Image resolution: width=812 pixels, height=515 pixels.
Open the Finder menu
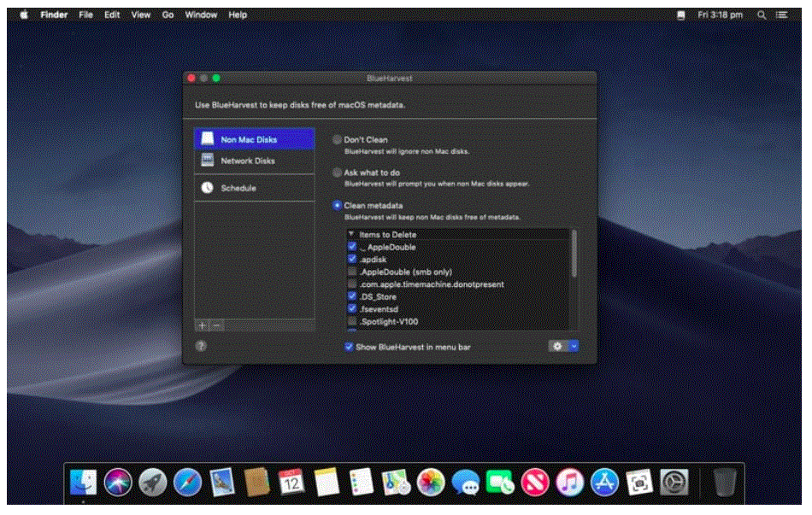(x=54, y=15)
